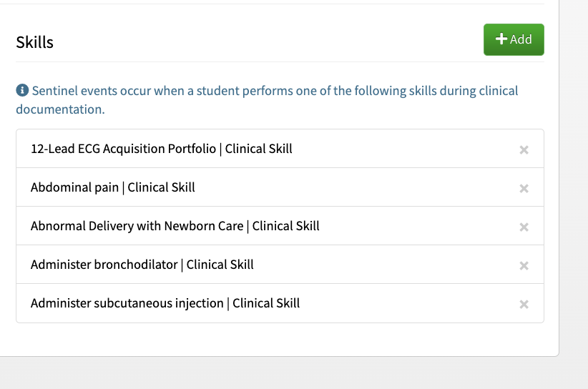
Task: Click 'Clinical Skill' label in 12-Lead ECG row
Action: [258, 149]
